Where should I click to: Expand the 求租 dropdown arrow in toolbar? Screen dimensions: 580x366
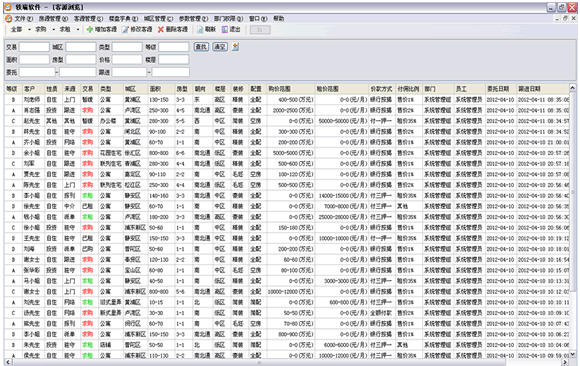(x=78, y=30)
